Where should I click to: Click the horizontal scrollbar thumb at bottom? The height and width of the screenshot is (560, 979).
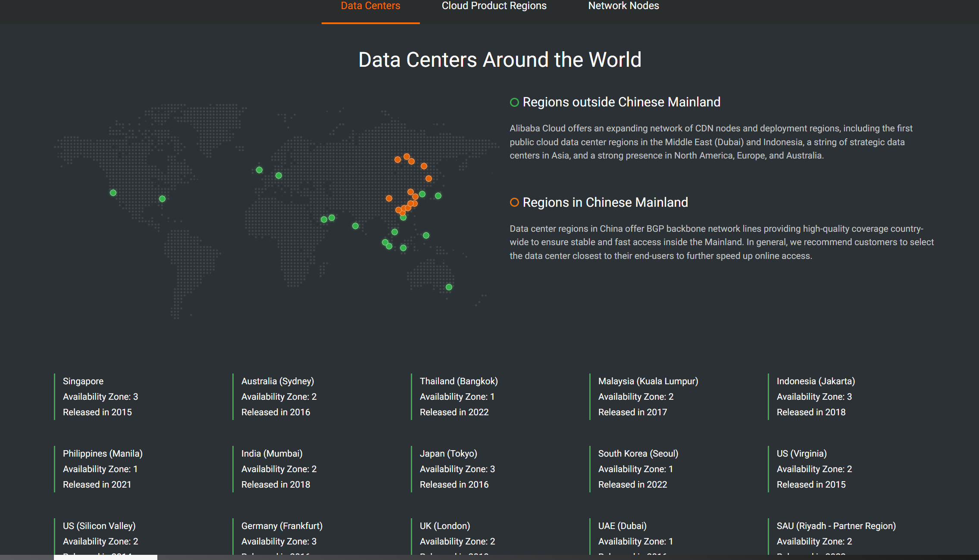[105, 557]
